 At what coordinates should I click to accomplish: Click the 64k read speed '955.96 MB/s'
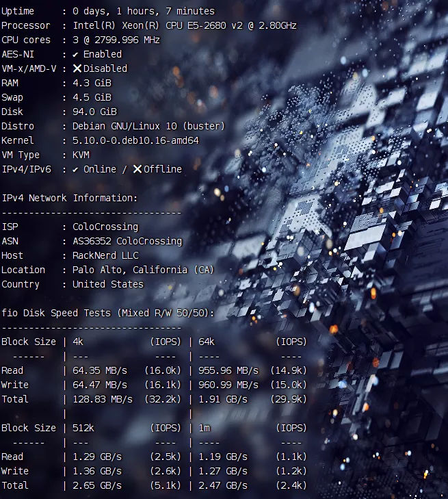click(228, 370)
